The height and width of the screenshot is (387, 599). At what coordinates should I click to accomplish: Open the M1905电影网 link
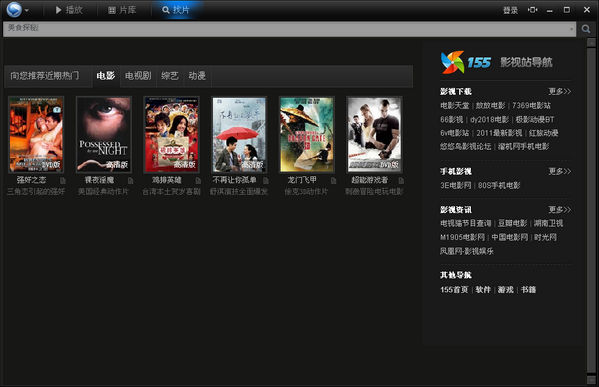pos(463,237)
